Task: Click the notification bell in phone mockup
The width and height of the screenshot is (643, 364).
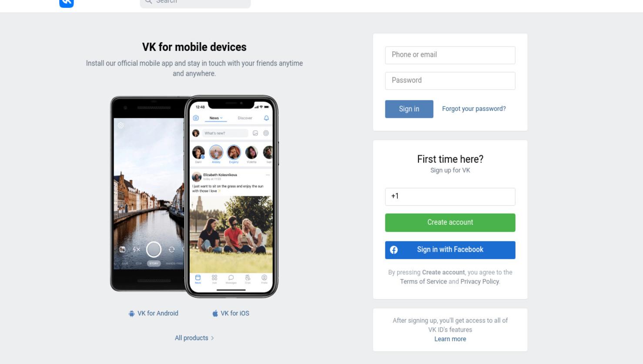Action: (266, 118)
